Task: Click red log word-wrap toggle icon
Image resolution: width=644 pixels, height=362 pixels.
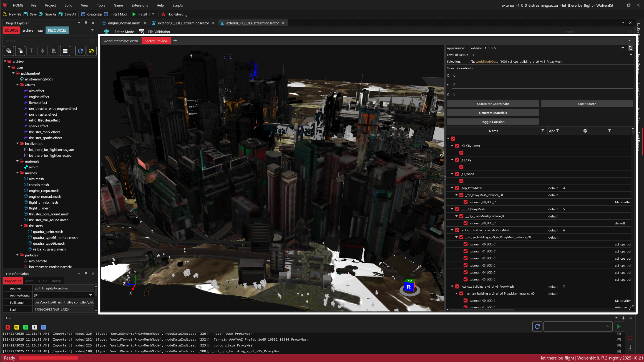Action: [630, 338]
